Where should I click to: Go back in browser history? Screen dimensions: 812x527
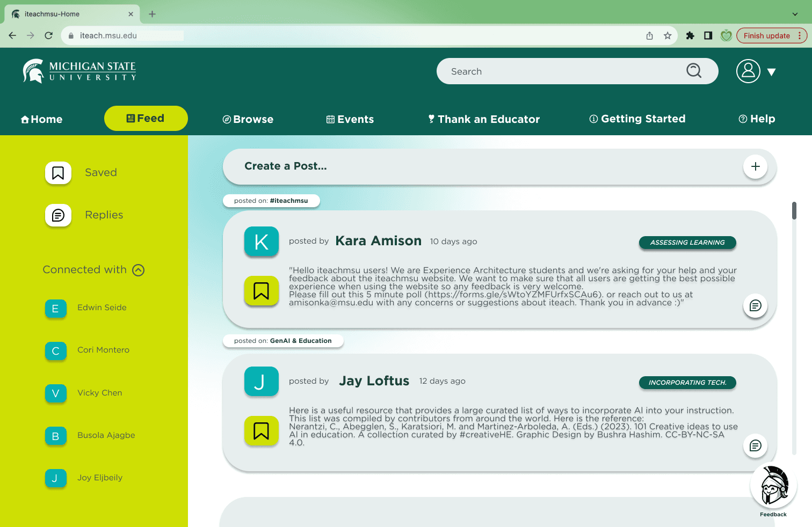point(12,35)
